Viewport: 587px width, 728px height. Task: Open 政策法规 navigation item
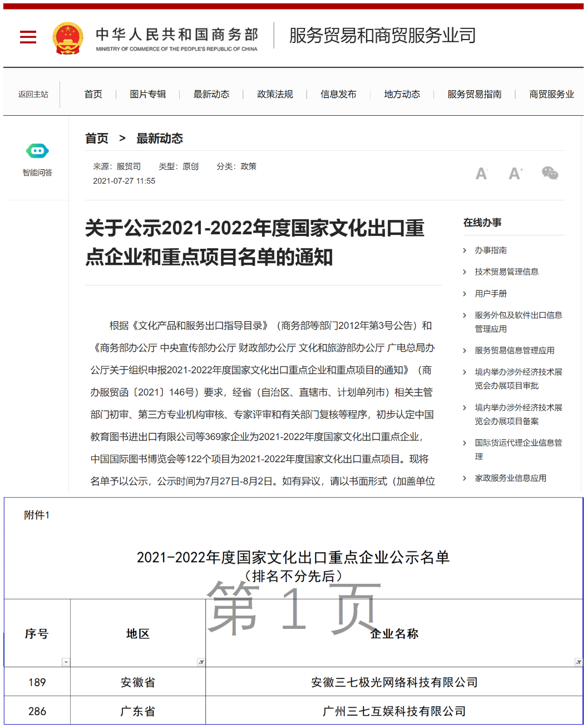coord(275,94)
